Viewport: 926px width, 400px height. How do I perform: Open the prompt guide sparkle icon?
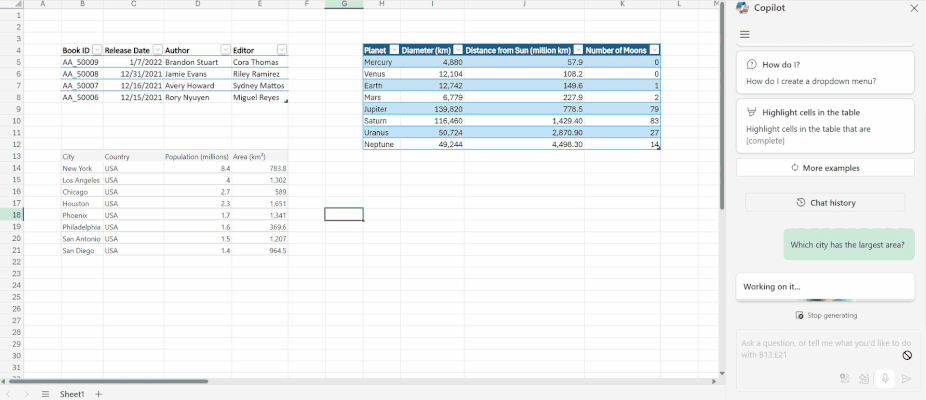click(x=864, y=379)
